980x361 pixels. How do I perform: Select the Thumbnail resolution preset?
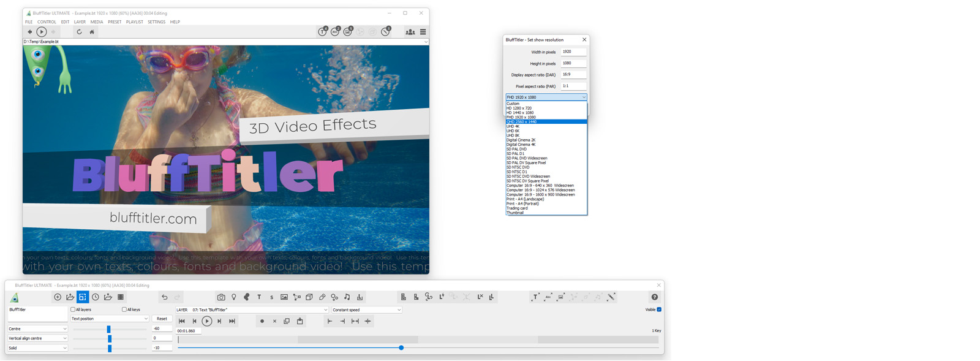546,213
